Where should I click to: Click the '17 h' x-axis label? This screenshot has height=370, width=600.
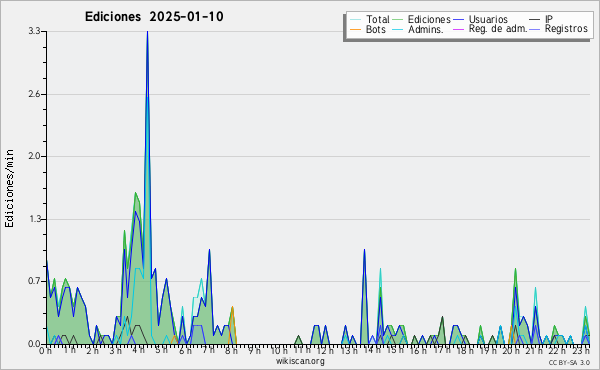[x=442, y=350]
